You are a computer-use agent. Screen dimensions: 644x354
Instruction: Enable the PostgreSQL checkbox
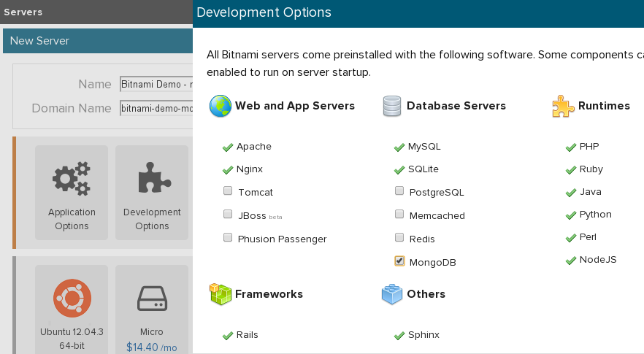pos(399,191)
